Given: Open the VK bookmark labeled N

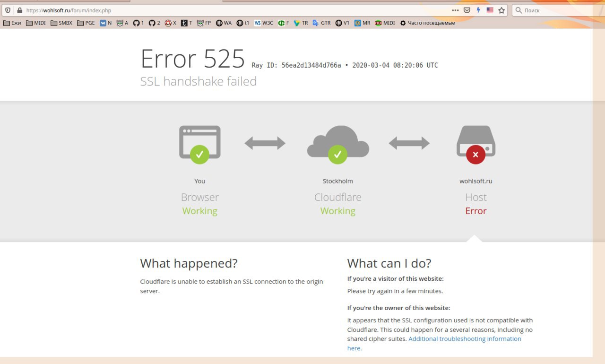Looking at the screenshot, I should [105, 23].
